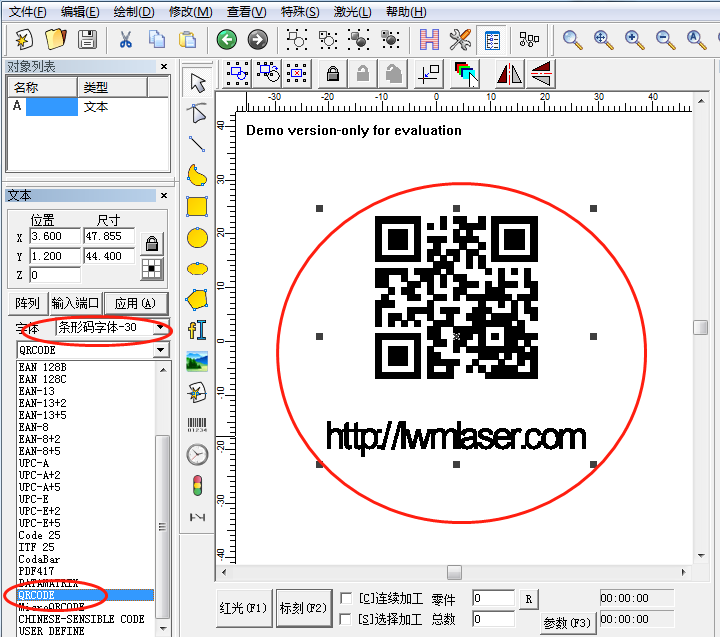Viewport: 720px width, 637px height.
Task: Click the magnifier zoom tool
Action: [x=573, y=39]
